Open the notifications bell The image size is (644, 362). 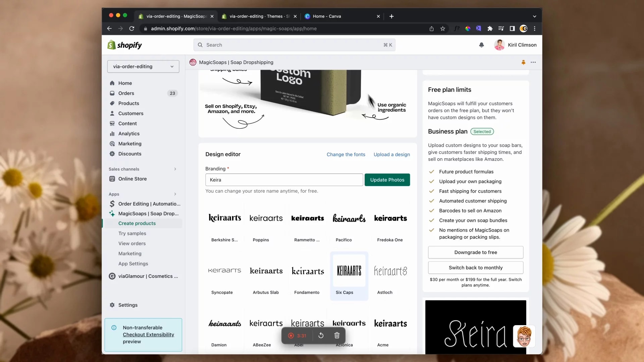(x=481, y=45)
